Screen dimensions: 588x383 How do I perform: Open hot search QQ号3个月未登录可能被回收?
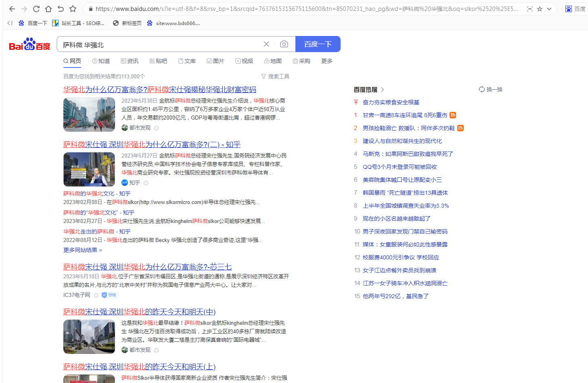(x=400, y=167)
